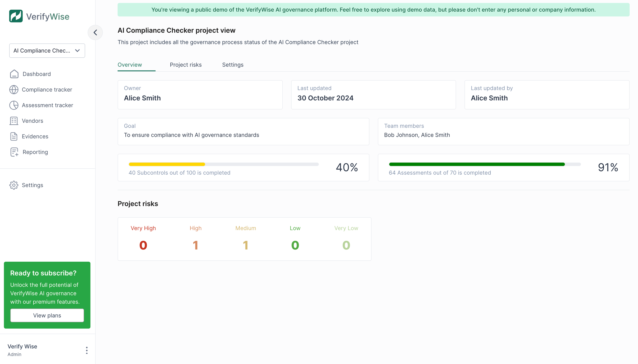Select the Overview tab
The image size is (638, 364).
(x=130, y=65)
